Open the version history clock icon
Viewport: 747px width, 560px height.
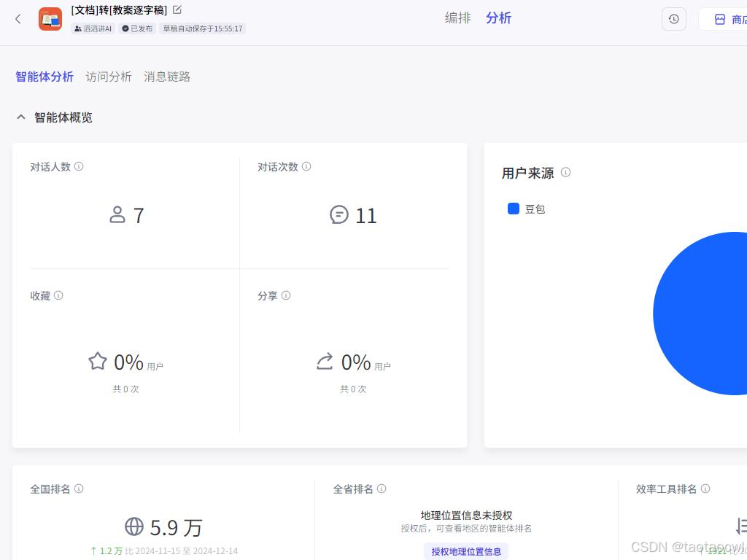coord(673,19)
